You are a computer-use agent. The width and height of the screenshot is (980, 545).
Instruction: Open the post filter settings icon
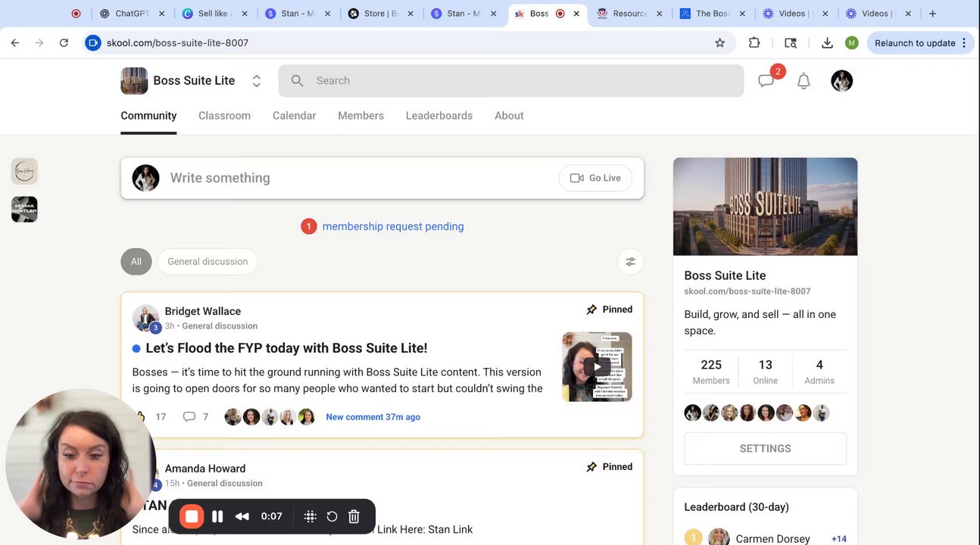[630, 262]
